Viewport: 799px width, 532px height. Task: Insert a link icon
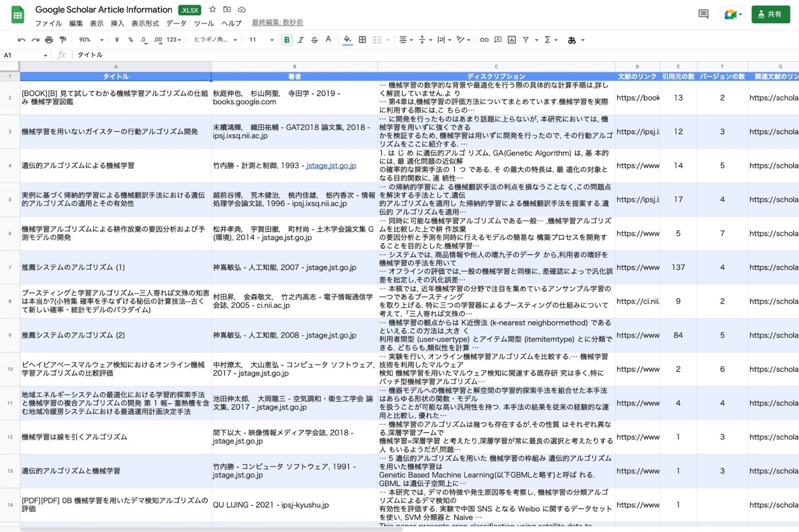(484, 40)
